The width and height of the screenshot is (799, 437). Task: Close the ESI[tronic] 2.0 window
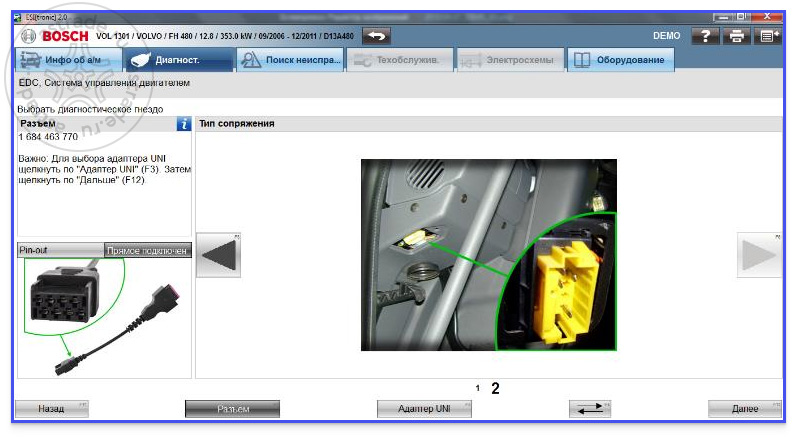(767, 17)
